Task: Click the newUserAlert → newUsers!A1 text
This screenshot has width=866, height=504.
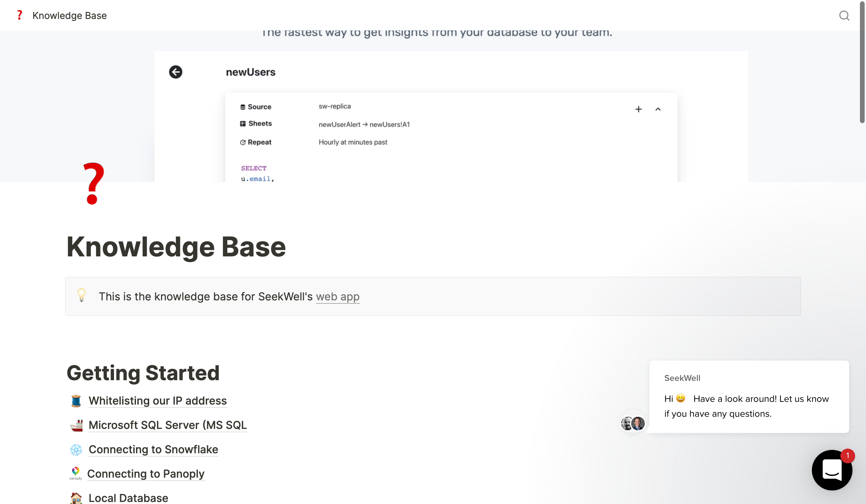Action: (364, 124)
